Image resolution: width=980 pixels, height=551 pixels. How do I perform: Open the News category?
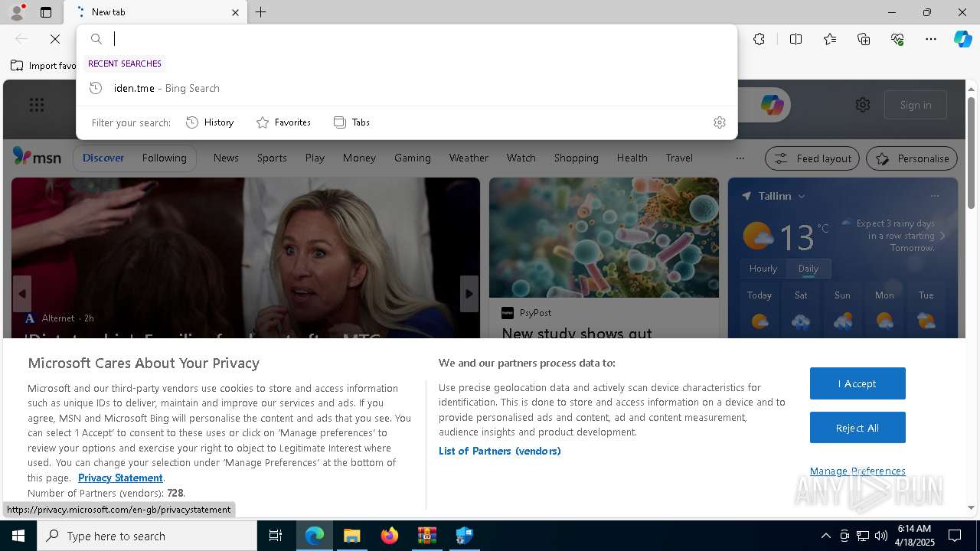[x=226, y=158]
